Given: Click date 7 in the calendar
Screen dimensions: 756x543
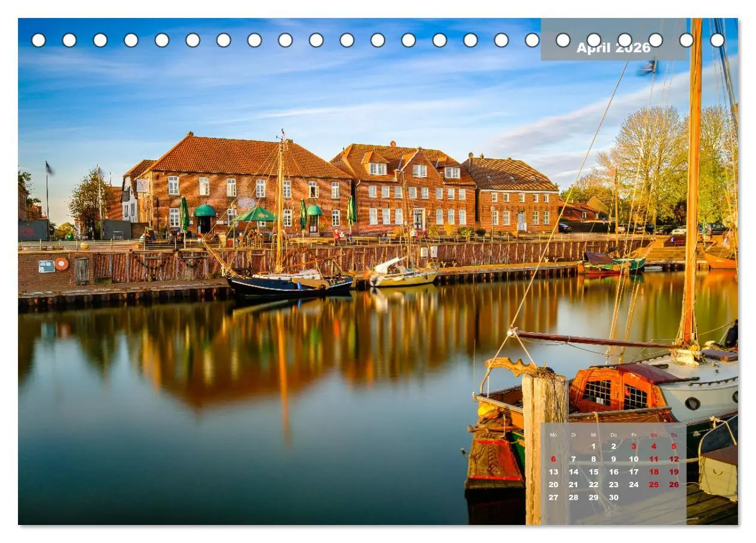Looking at the screenshot, I should coord(574,459).
